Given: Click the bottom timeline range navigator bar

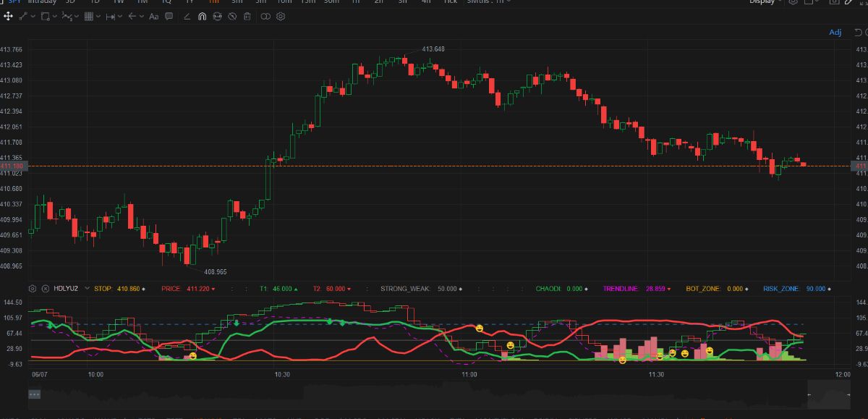Looking at the screenshot, I should coord(434,395).
